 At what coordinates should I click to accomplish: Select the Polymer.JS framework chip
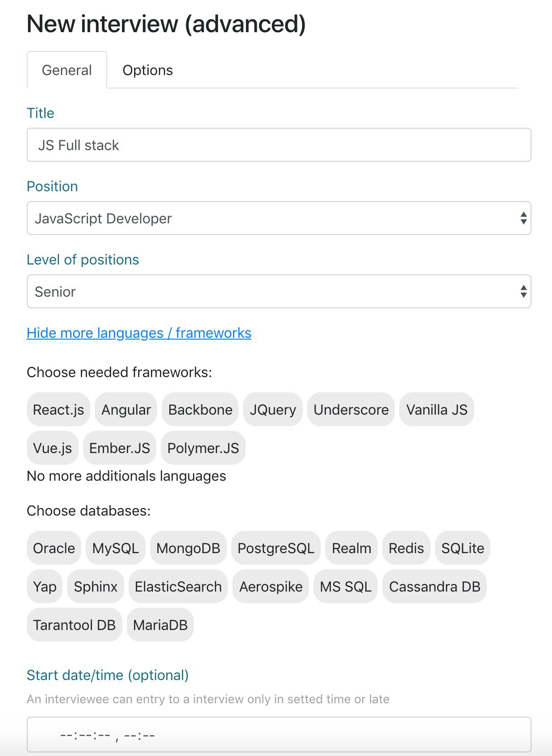[x=203, y=448]
